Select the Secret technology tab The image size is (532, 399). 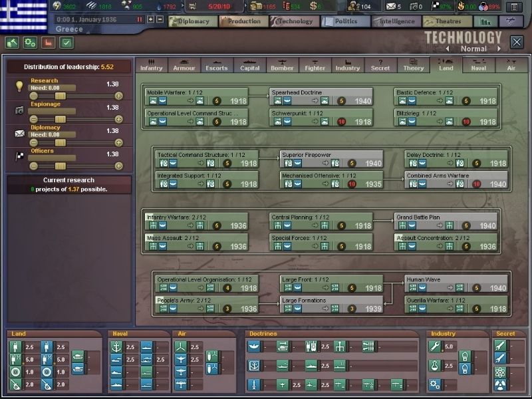click(380, 65)
